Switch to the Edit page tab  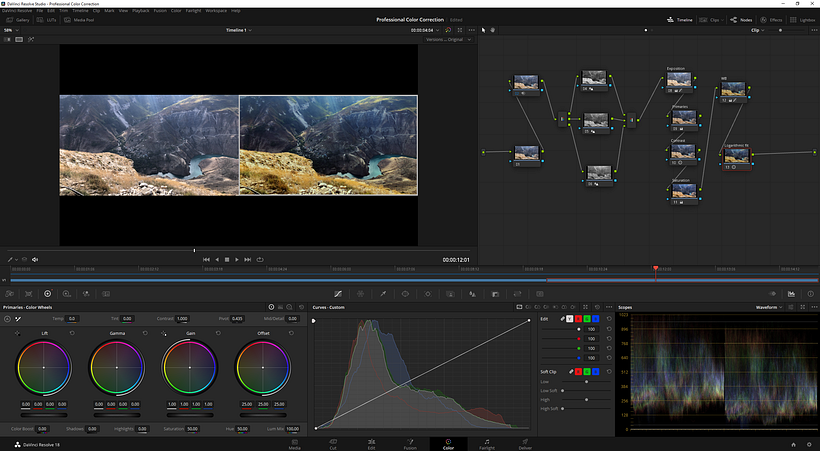pyautogui.click(x=371, y=444)
